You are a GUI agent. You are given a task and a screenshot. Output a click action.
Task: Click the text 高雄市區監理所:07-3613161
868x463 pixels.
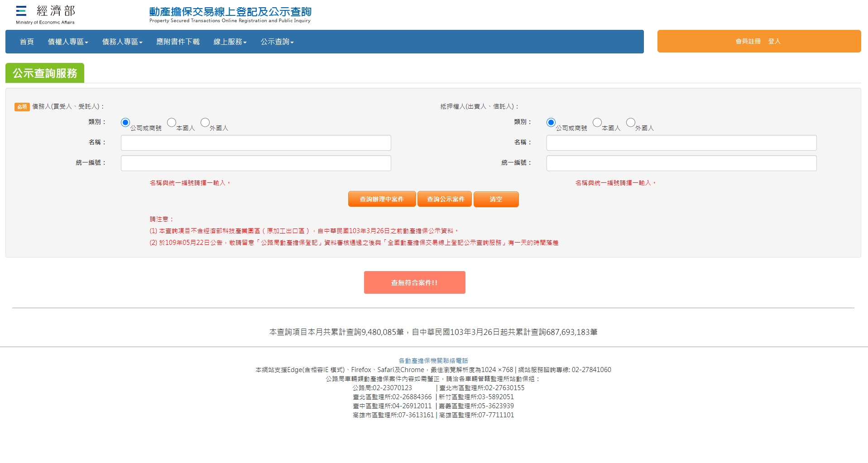(393, 415)
